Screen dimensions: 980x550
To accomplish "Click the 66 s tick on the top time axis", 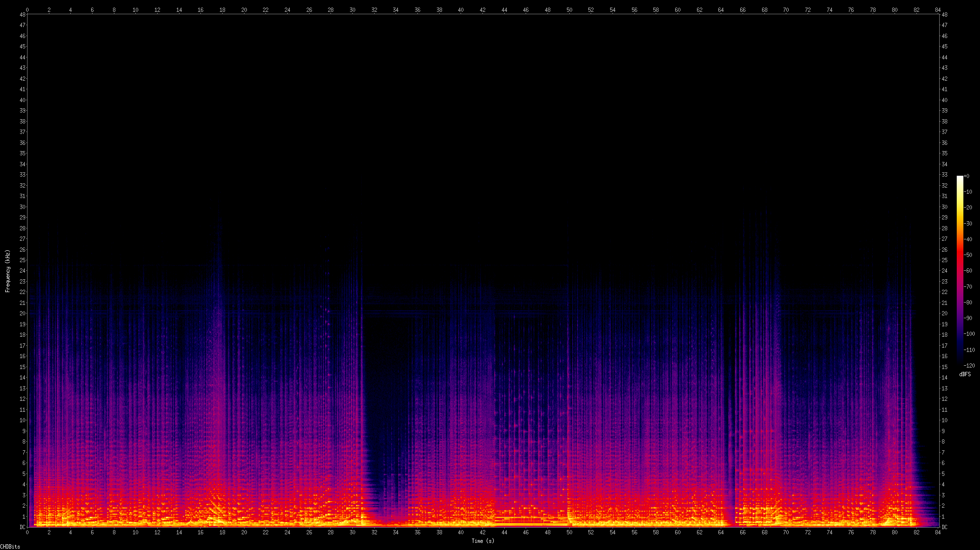I will click(743, 9).
